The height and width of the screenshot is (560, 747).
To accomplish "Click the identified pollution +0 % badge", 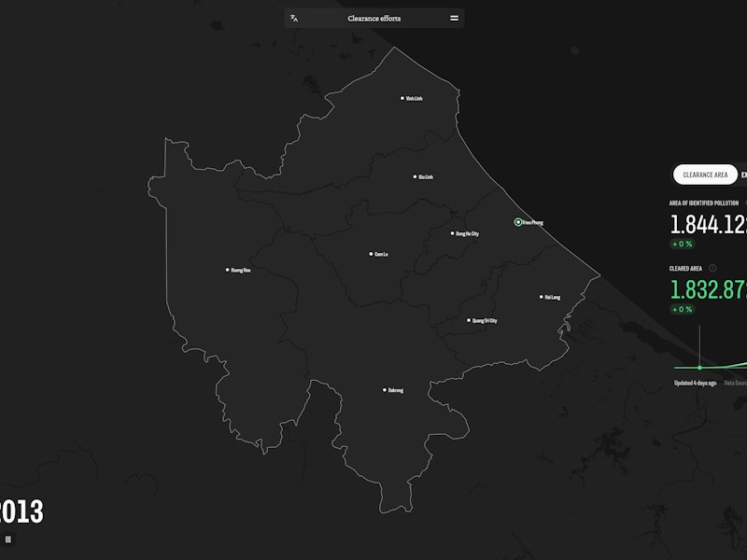I will pos(682,244).
